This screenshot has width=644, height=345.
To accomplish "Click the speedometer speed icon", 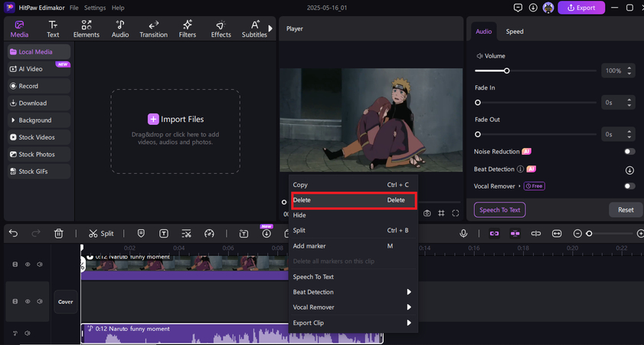I will (209, 234).
